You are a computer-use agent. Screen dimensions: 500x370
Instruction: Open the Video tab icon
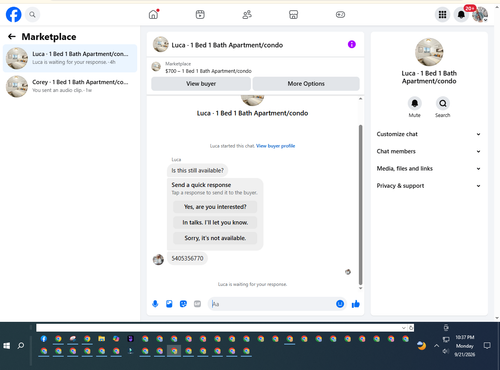coord(200,15)
